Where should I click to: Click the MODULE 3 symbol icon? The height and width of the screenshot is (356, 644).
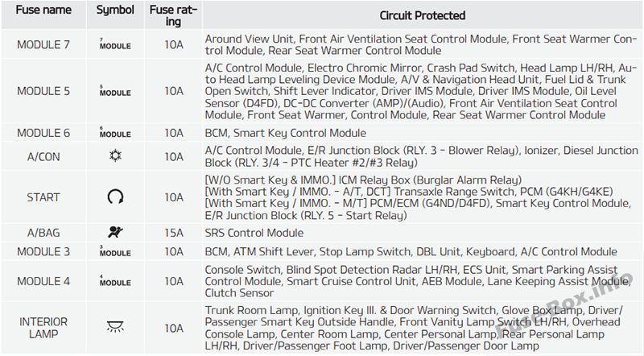(114, 252)
